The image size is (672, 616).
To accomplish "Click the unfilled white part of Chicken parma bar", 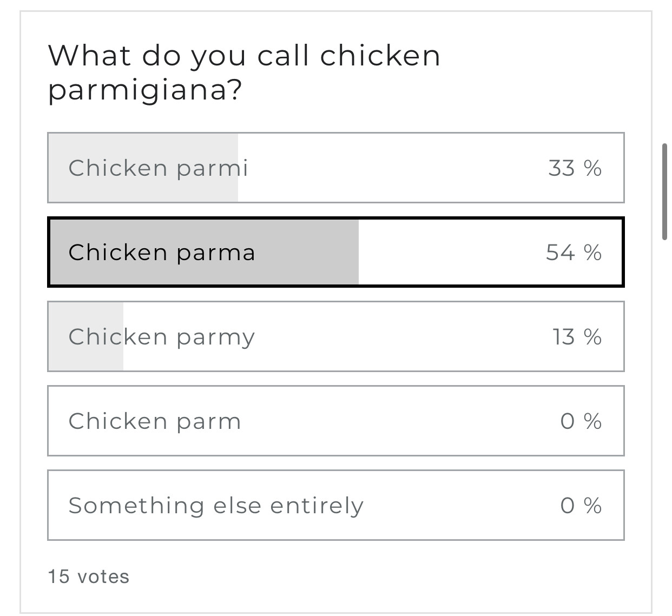I will click(x=449, y=253).
